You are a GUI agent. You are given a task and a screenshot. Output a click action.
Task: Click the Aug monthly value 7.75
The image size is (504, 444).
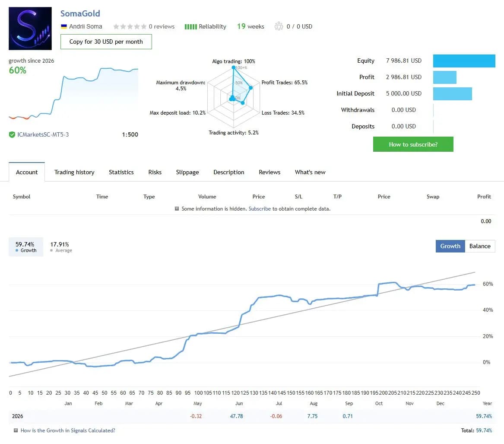312,416
